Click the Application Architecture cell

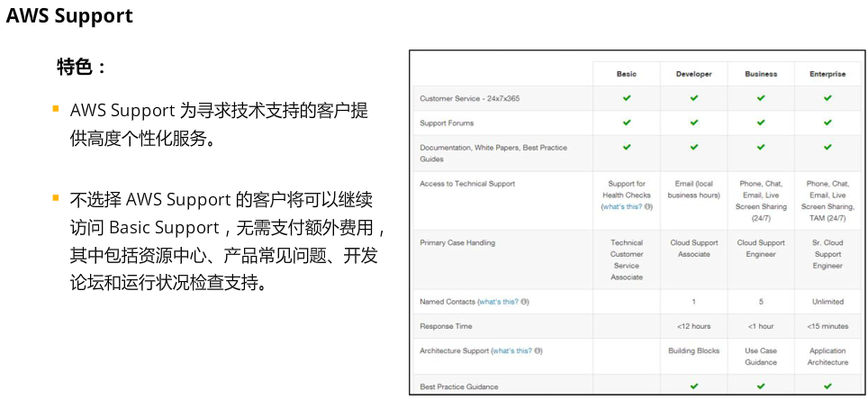pos(827,357)
